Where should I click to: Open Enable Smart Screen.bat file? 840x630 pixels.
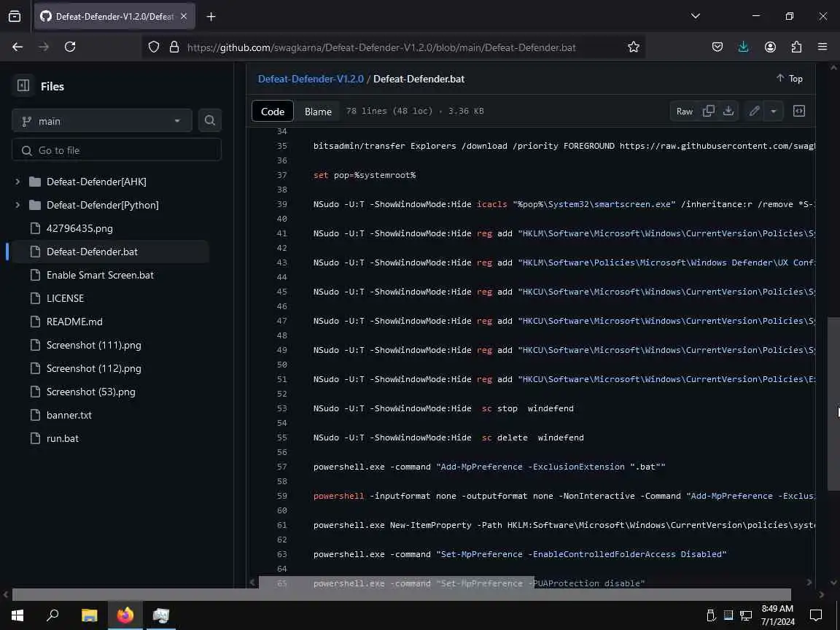(x=100, y=275)
